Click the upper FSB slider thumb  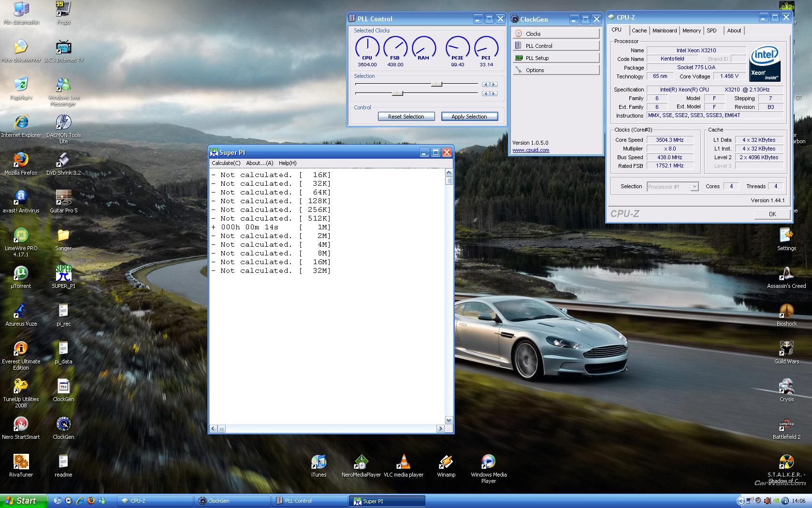pyautogui.click(x=436, y=84)
